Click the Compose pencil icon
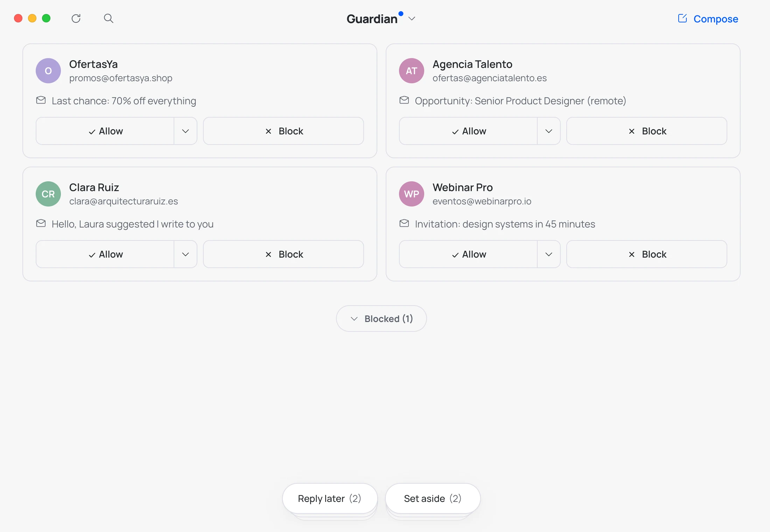The image size is (770, 532). click(x=682, y=18)
